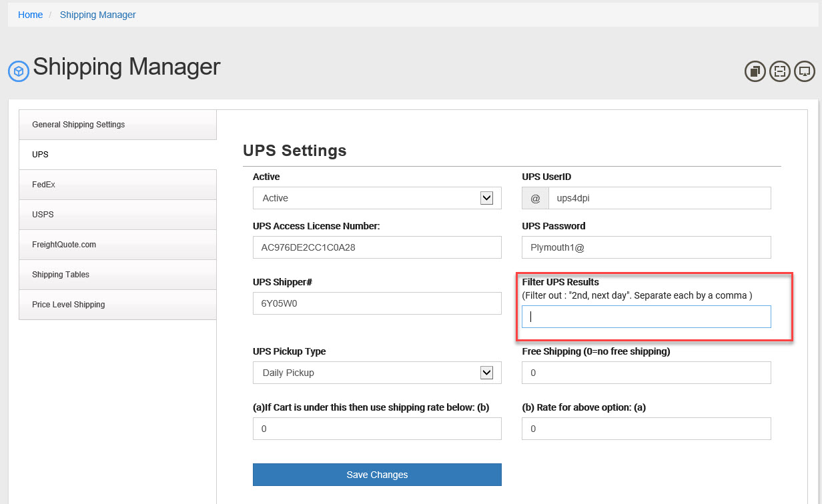Image resolution: width=822 pixels, height=504 pixels.
Task: Click the UPS Access License Number field
Action: click(x=377, y=247)
